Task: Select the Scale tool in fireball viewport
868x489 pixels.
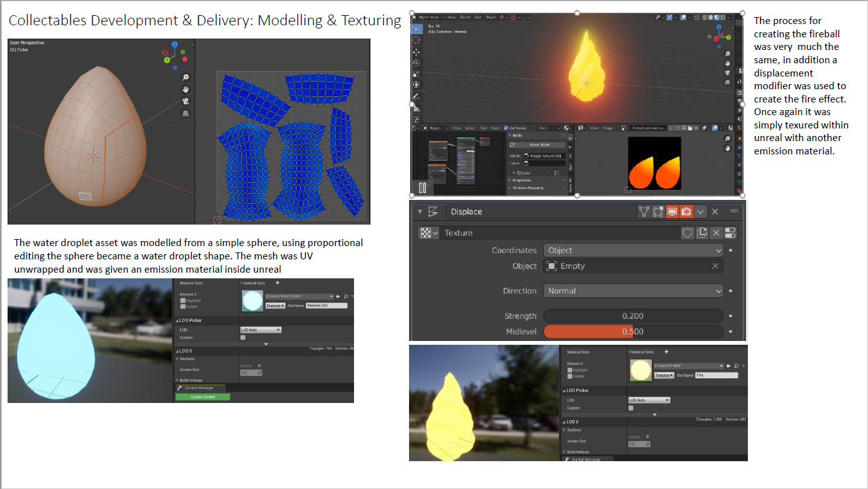Action: [x=416, y=74]
